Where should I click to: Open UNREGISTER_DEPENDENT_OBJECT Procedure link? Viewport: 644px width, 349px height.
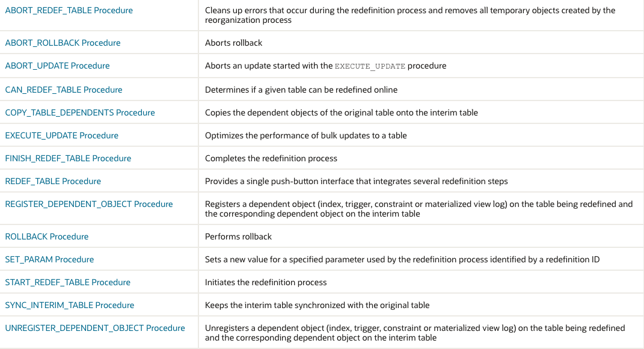coord(94,328)
